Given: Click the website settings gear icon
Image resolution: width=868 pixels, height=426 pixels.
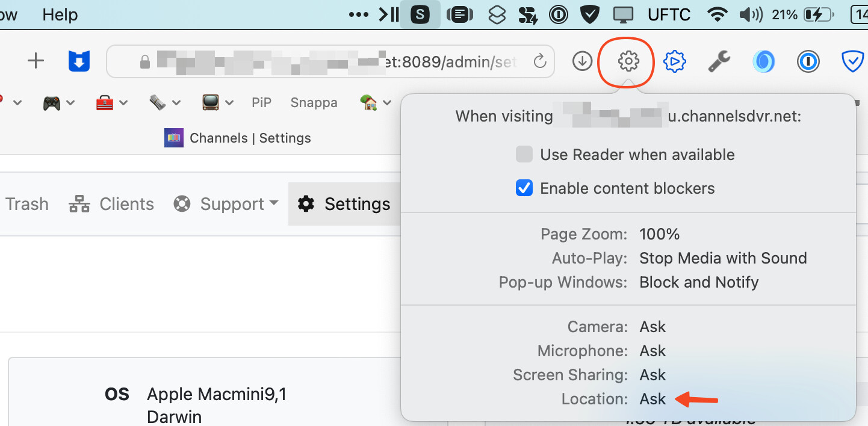Looking at the screenshot, I should pos(628,61).
